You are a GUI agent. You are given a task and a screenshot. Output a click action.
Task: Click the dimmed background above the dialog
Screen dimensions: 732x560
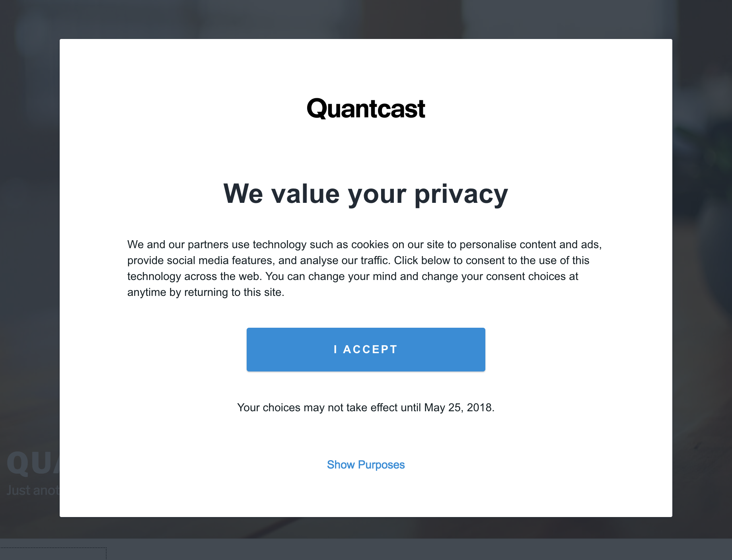(x=366, y=19)
